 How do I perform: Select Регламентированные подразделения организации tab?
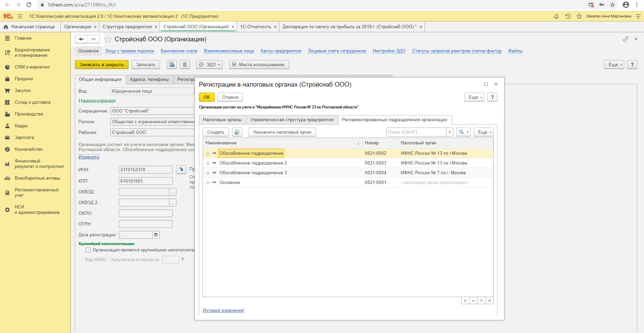tap(395, 120)
